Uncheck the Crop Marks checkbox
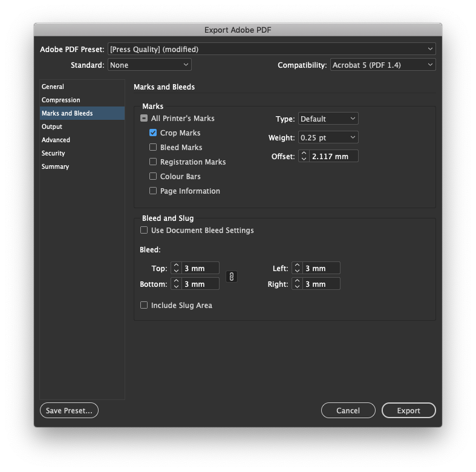 (153, 133)
